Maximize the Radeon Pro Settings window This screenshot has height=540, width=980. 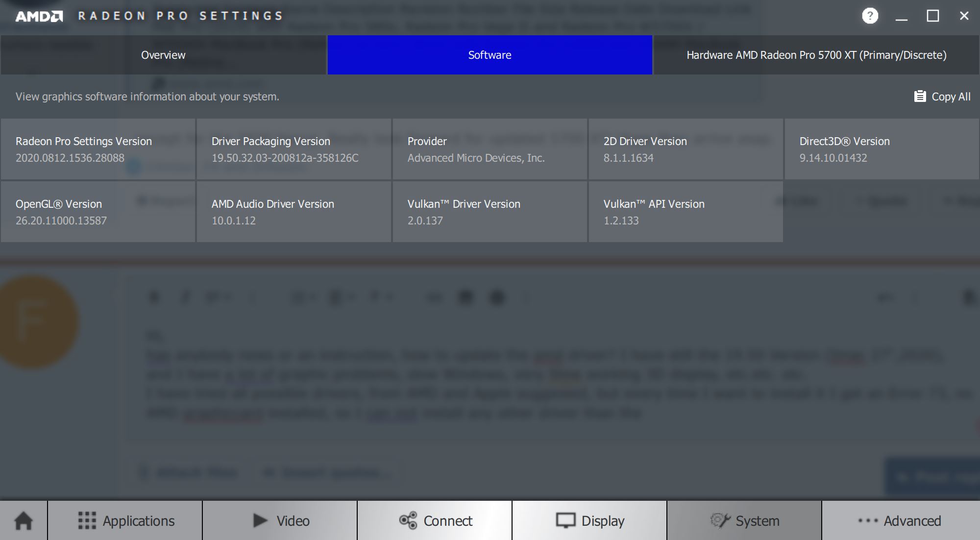[933, 16]
